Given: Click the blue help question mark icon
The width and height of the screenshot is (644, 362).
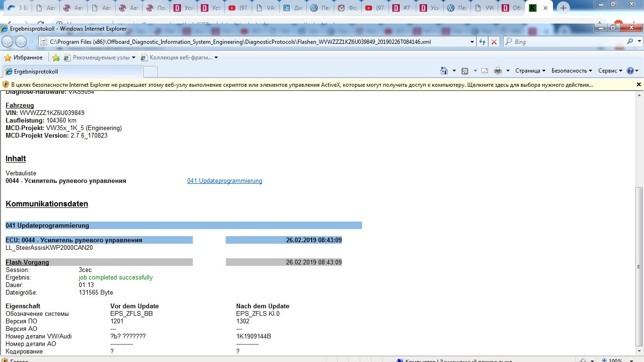Looking at the screenshot, I should (x=630, y=71).
